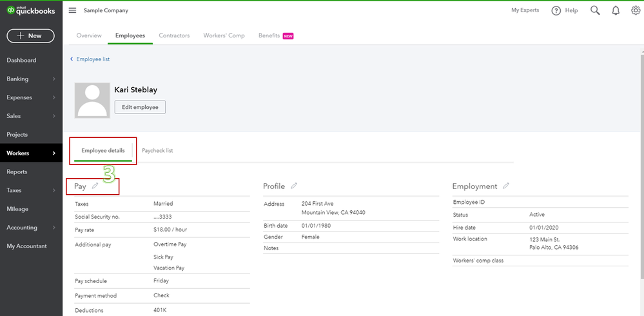Open the search magnifier icon
Image resolution: width=644 pixels, height=316 pixels.
(x=595, y=11)
